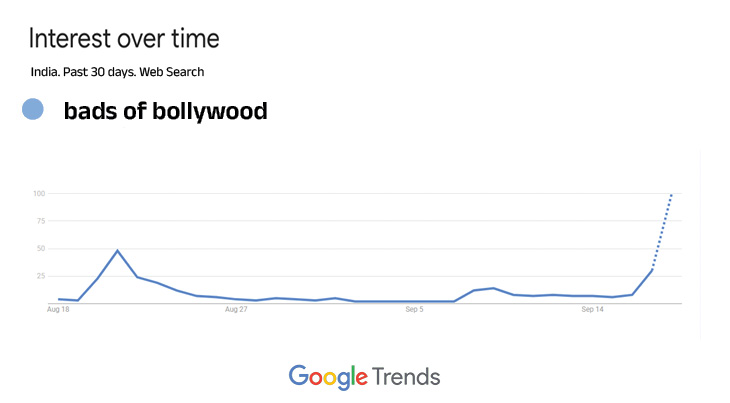Click the point where the solid line meets the dotted line

click(x=652, y=269)
